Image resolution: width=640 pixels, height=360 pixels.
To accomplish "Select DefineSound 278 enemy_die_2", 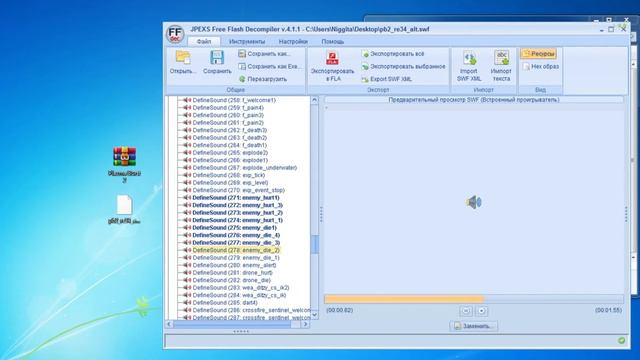I will pos(236,250).
